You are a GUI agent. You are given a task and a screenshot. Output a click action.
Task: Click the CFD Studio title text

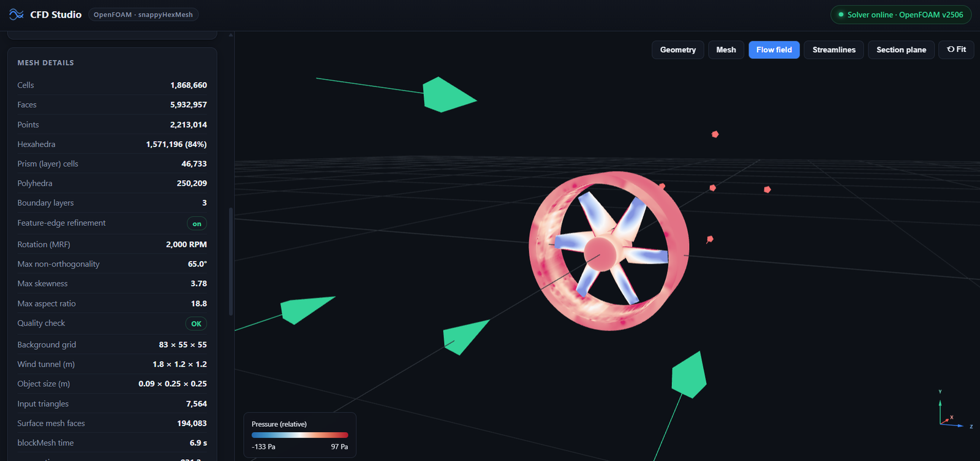[56, 15]
